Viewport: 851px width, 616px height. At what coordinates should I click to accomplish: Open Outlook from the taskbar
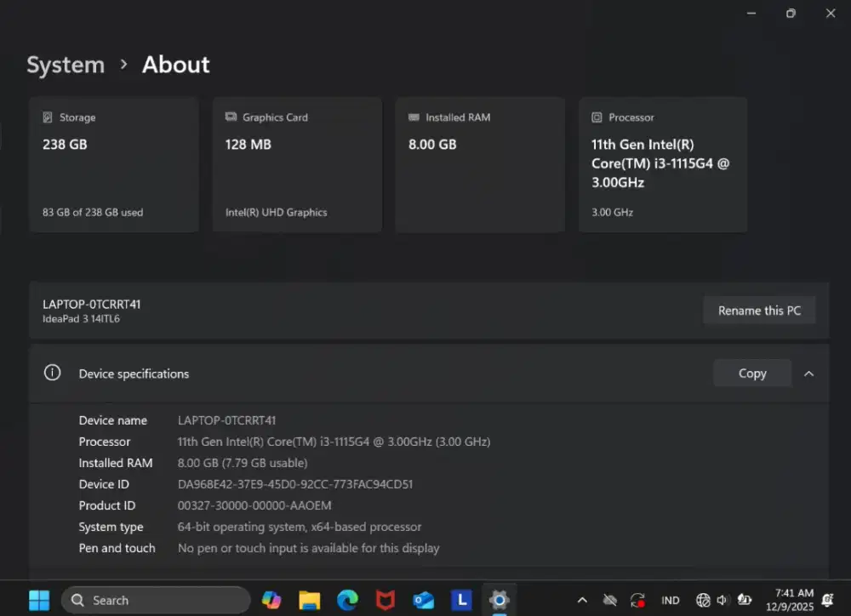click(x=423, y=600)
